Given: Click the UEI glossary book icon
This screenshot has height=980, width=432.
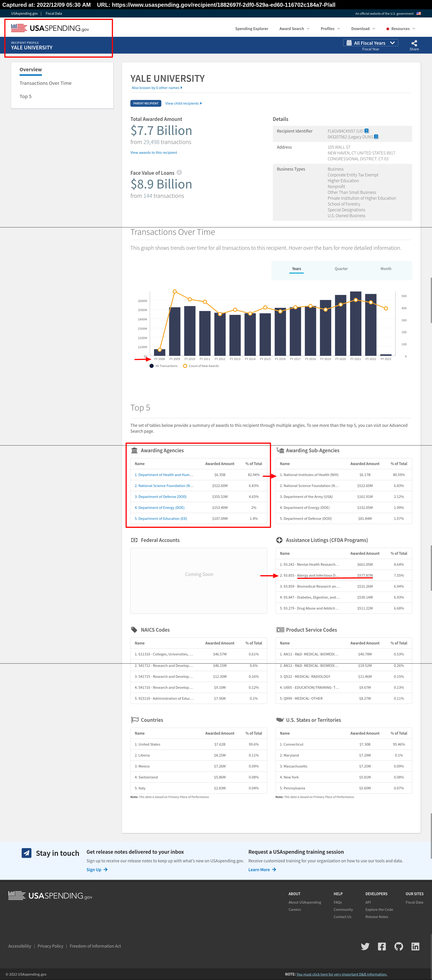Looking at the screenshot, I should click(x=366, y=131).
